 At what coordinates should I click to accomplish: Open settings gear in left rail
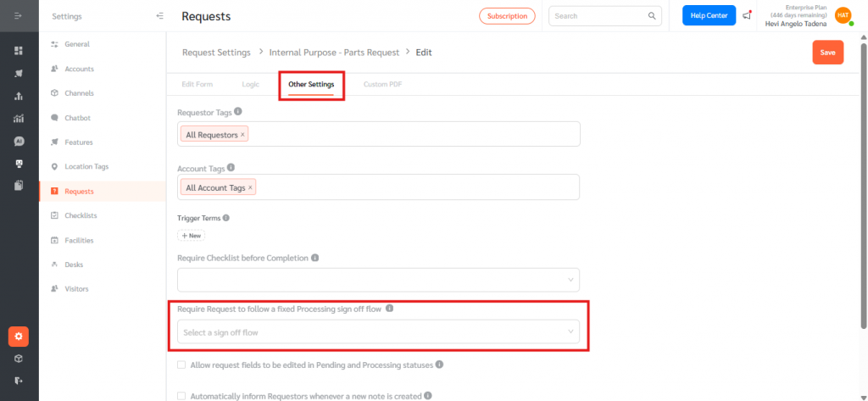[19, 337]
